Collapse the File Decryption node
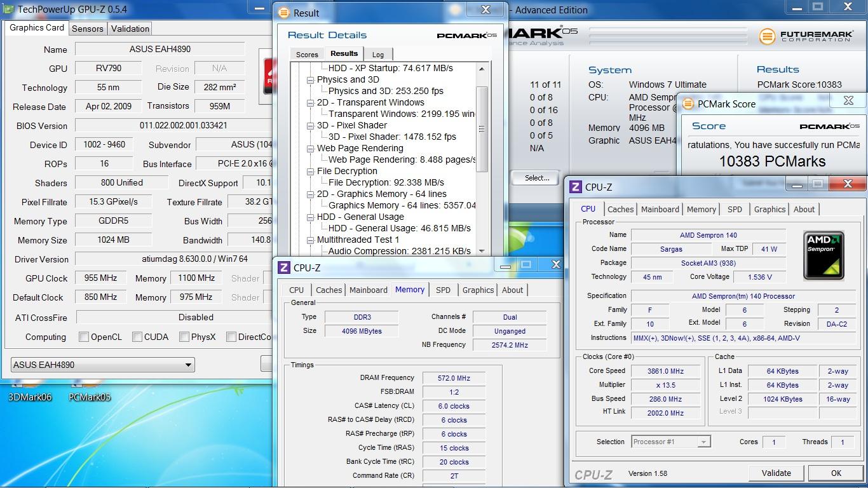 [311, 172]
